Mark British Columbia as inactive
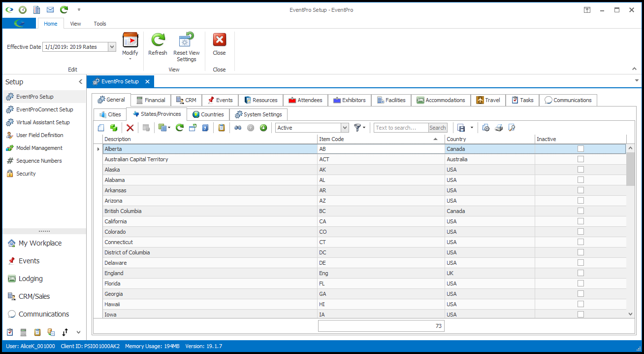The image size is (644, 354). [581, 211]
